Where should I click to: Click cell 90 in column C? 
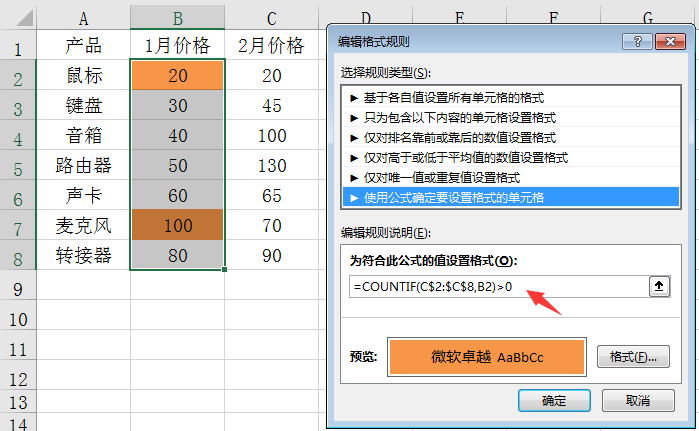coord(271,255)
